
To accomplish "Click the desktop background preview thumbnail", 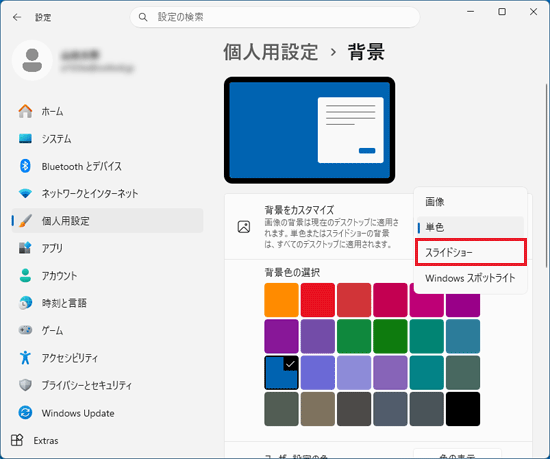I will pos(309,130).
